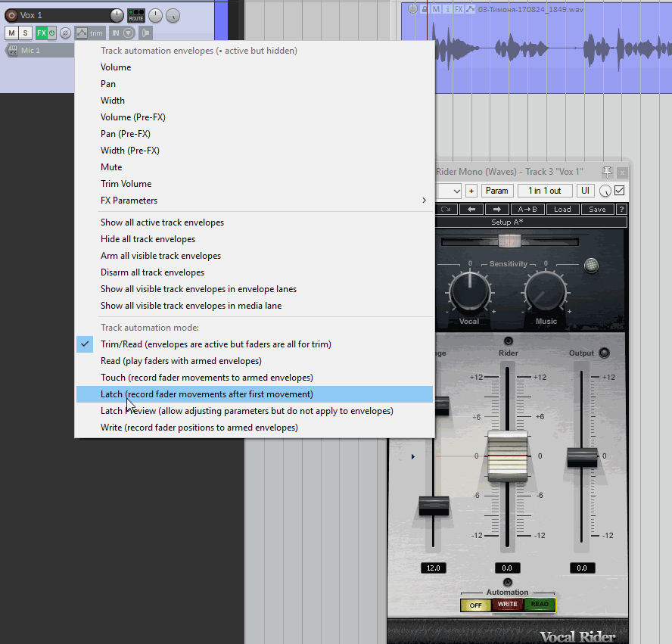Expand the FX Parameters submenu
Screen dimensions: 672x644
click(x=254, y=201)
